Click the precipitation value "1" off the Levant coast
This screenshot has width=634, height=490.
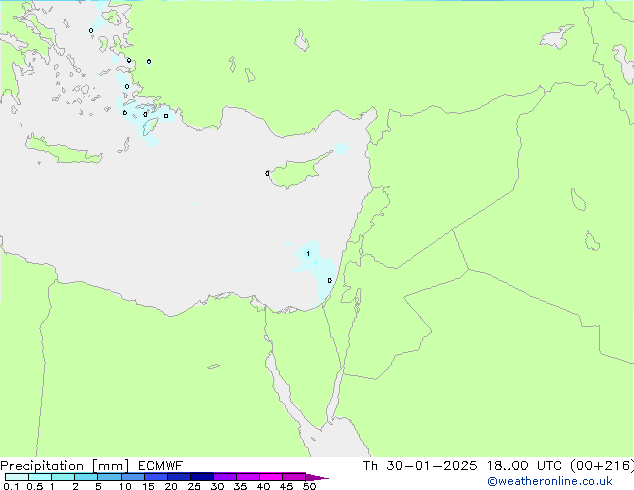308,253
